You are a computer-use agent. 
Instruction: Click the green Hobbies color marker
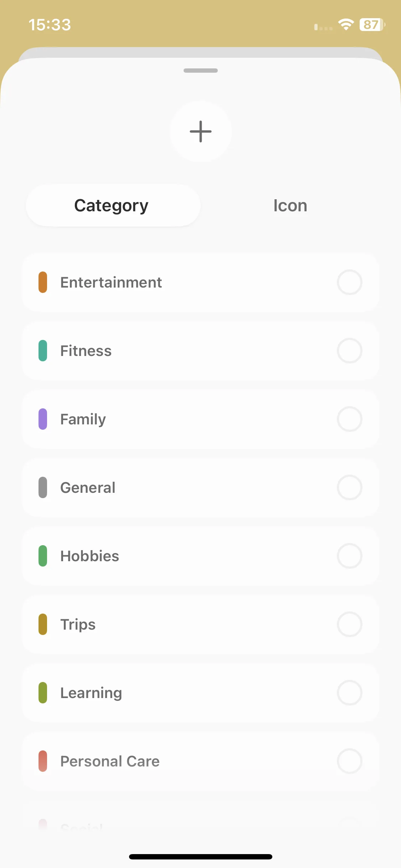tap(43, 556)
